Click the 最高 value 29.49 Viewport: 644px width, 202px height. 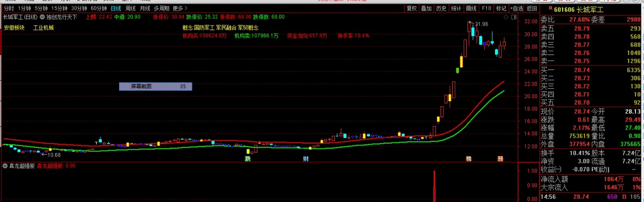tap(632, 119)
